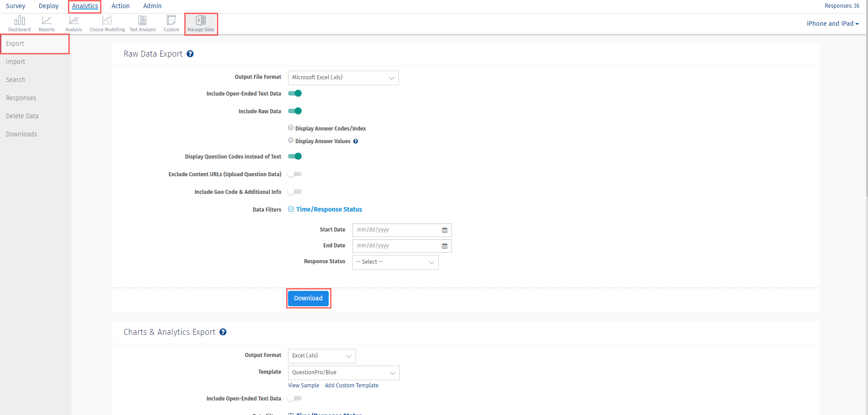Select Display Answer Values radio button

click(290, 140)
